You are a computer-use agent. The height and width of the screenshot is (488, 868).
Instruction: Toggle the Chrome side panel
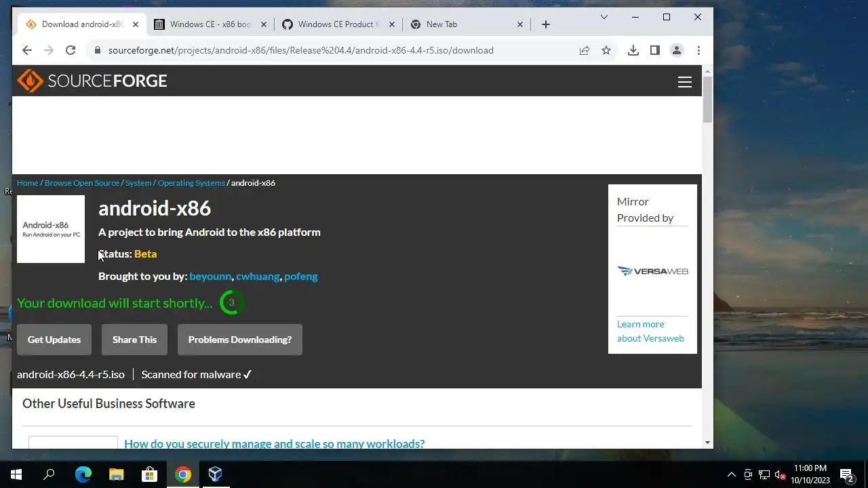pyautogui.click(x=655, y=50)
